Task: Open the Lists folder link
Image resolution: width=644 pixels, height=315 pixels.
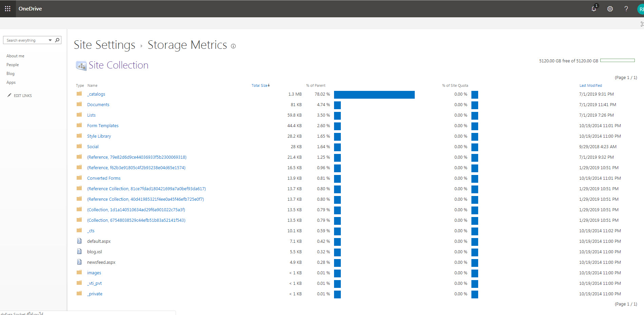Action: coord(91,115)
